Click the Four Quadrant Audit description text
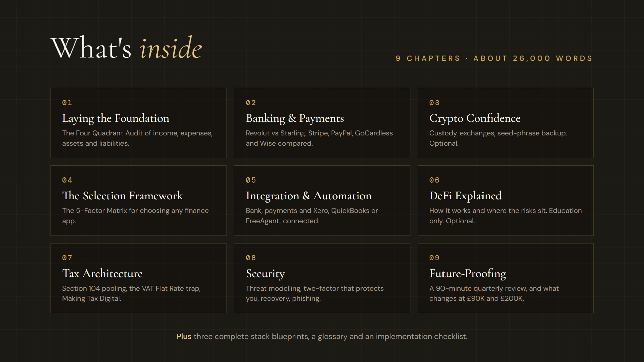 tap(137, 138)
